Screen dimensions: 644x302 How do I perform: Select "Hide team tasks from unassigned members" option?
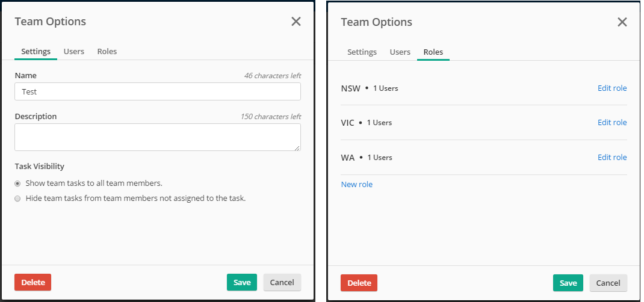point(18,198)
